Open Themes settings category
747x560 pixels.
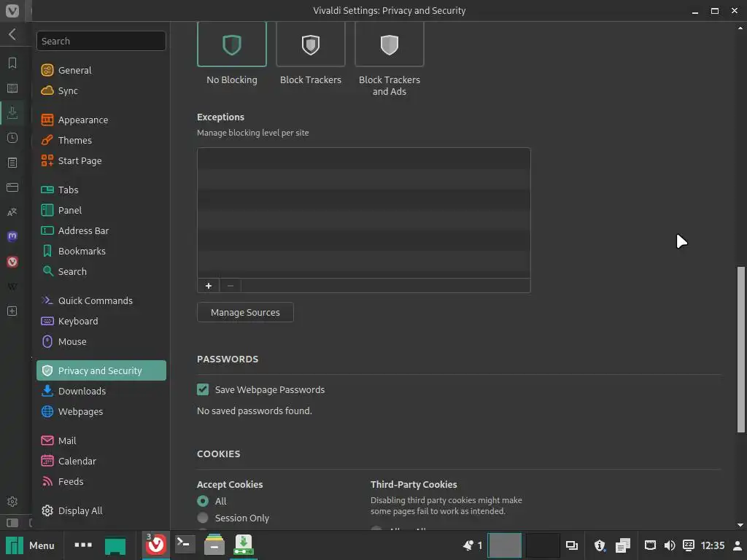[x=101, y=140]
